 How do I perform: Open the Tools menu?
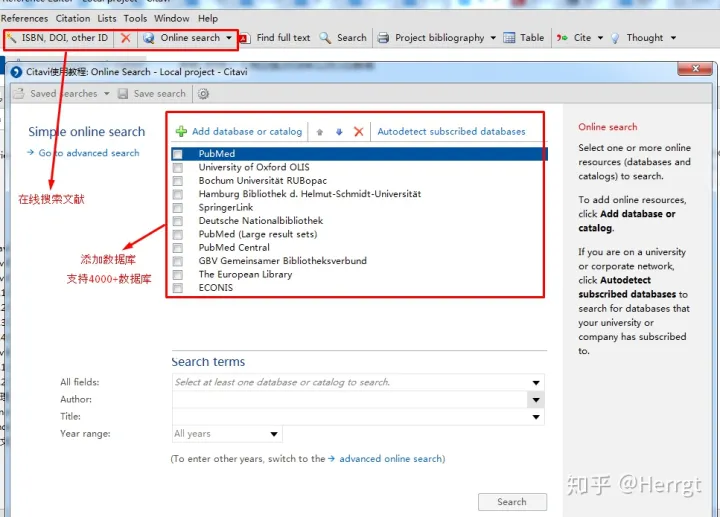click(135, 18)
